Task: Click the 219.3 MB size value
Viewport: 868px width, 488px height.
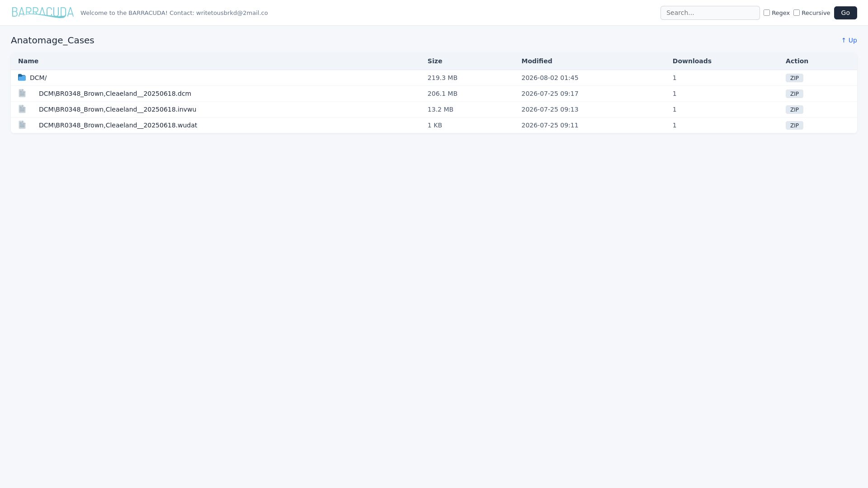Action: coord(442,78)
